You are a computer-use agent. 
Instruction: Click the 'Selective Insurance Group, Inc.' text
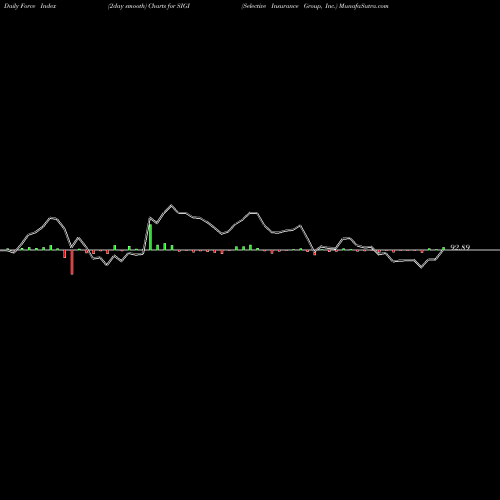[289, 6]
